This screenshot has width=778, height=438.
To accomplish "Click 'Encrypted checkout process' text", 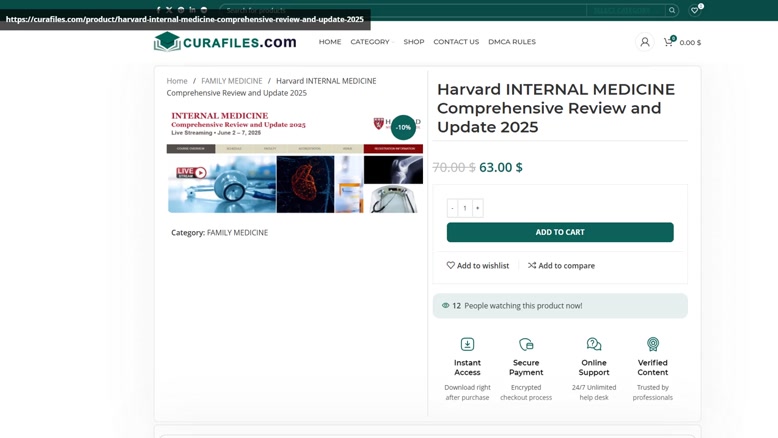I will (x=526, y=392).
